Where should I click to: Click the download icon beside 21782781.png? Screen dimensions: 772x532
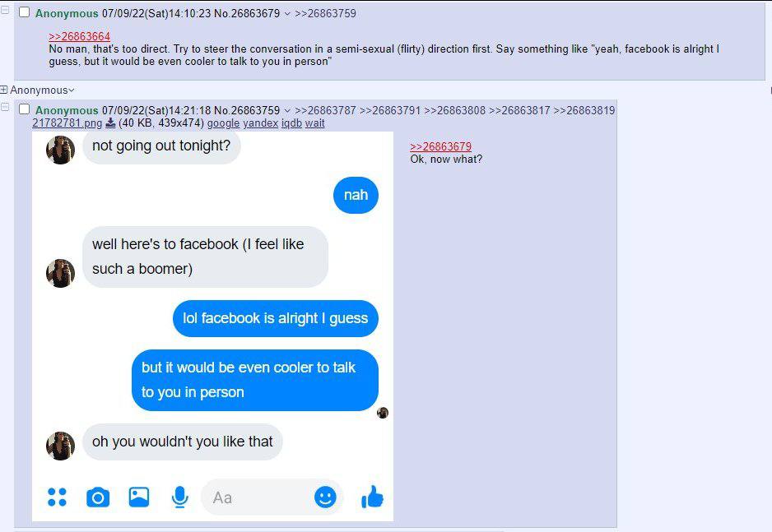[111, 123]
